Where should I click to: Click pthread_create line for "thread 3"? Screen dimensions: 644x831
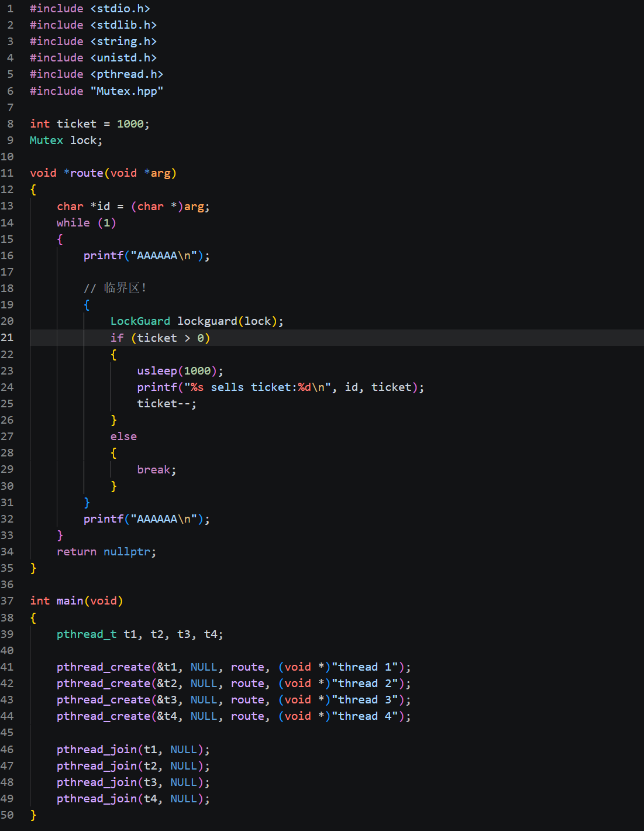pos(234,700)
